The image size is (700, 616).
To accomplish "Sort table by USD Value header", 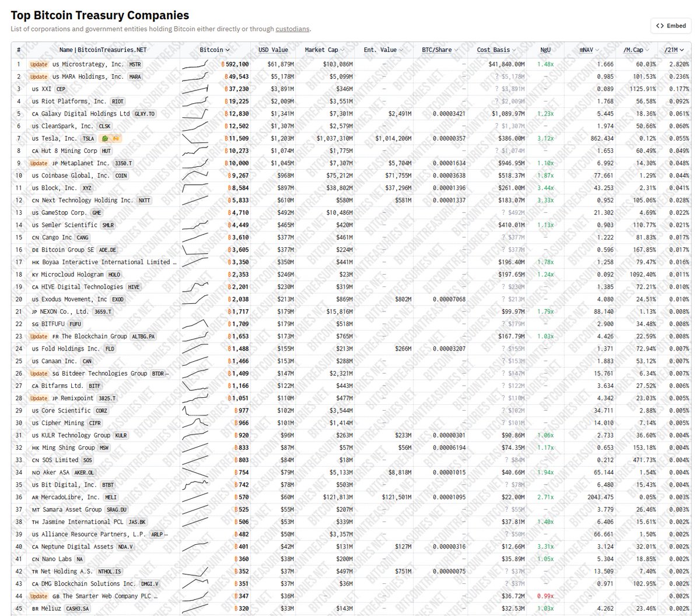I will point(274,50).
